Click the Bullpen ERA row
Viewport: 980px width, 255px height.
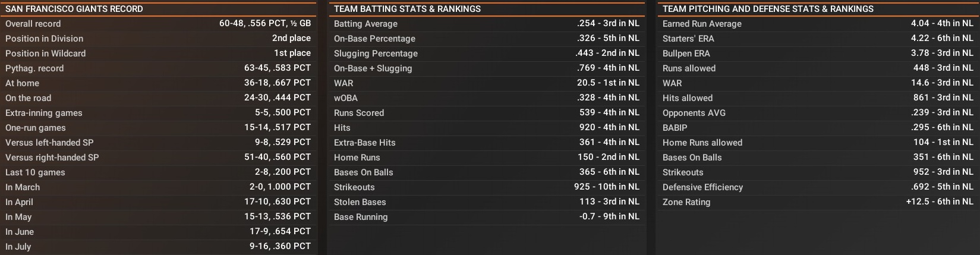pos(817,53)
